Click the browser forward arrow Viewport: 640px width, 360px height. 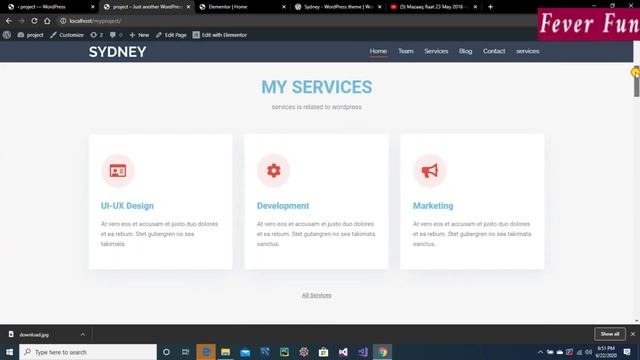coord(22,21)
